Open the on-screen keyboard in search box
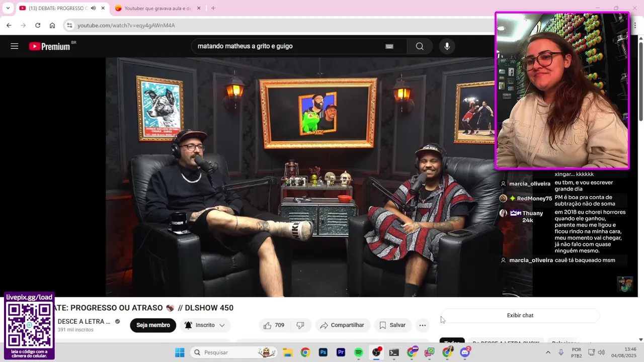The width and height of the screenshot is (644, 362). pyautogui.click(x=389, y=46)
